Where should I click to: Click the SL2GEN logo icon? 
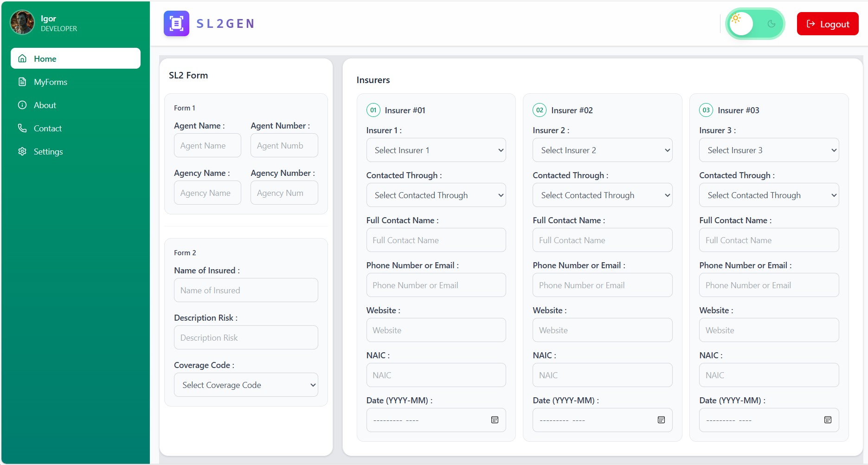pyautogui.click(x=176, y=23)
